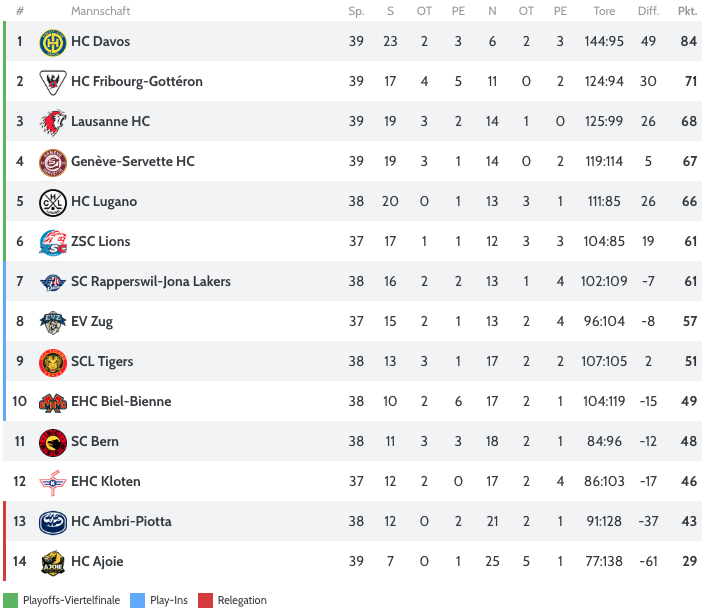Click the HC Lugano team logo
The image size is (708, 613).
(52, 202)
